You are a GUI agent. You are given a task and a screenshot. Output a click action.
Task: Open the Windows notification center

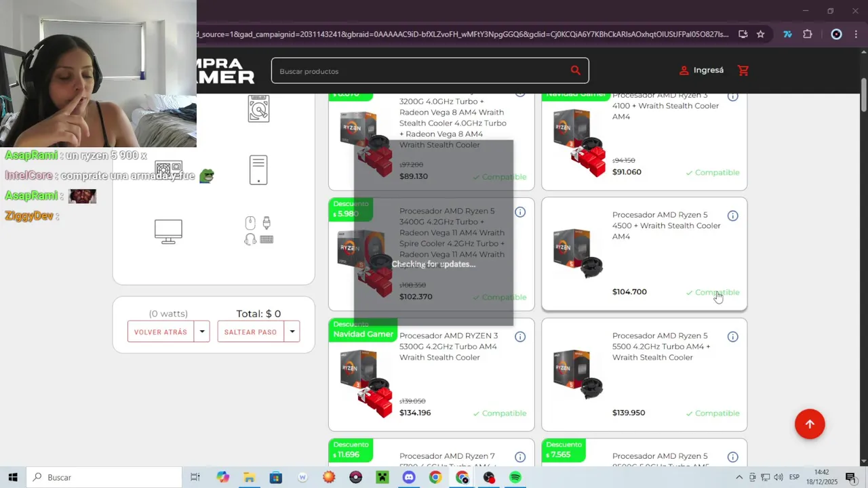(x=850, y=477)
